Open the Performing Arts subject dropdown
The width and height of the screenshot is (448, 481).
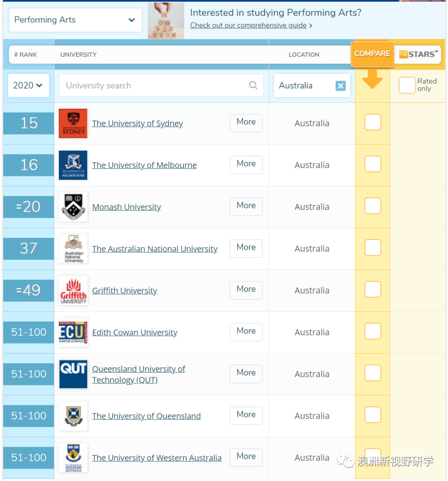75,20
